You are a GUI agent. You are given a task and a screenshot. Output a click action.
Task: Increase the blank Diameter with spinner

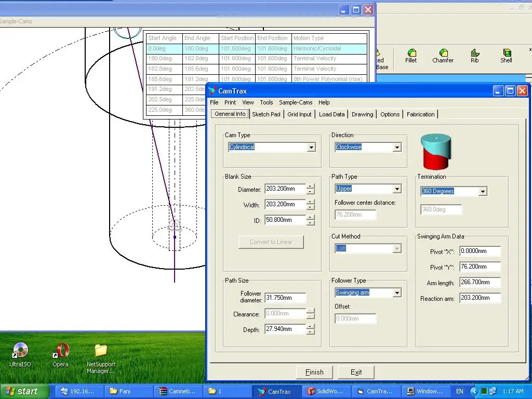(310, 187)
